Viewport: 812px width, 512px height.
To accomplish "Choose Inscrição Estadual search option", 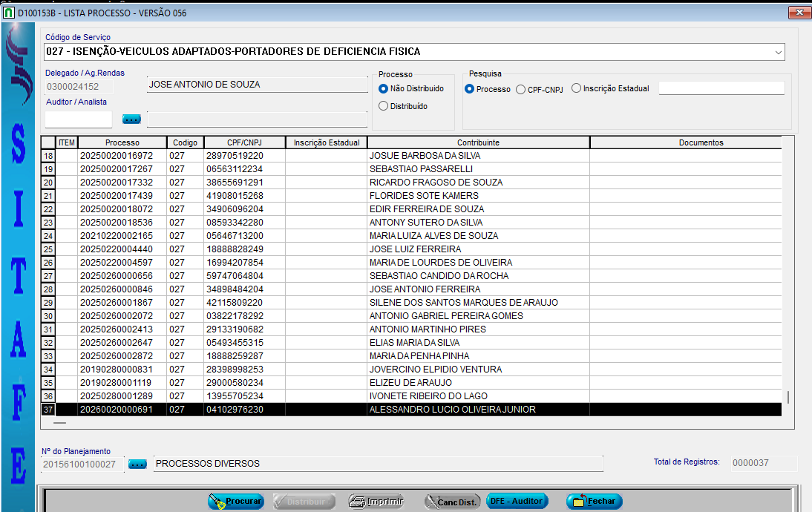I will tap(577, 88).
